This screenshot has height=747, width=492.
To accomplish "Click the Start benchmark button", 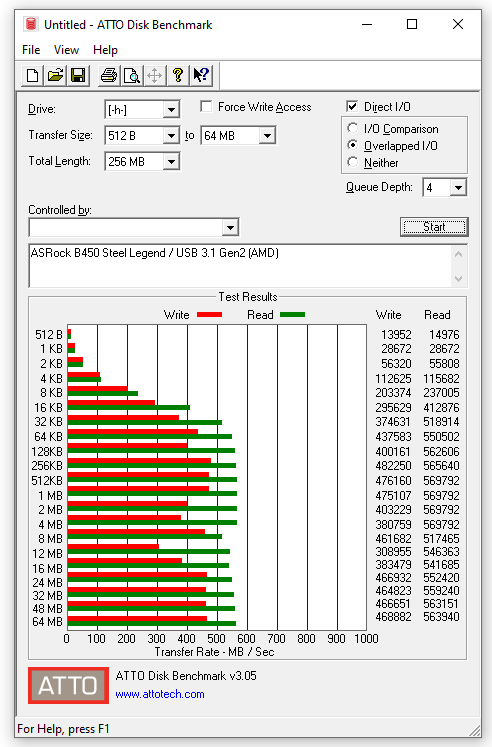I will 434,227.
